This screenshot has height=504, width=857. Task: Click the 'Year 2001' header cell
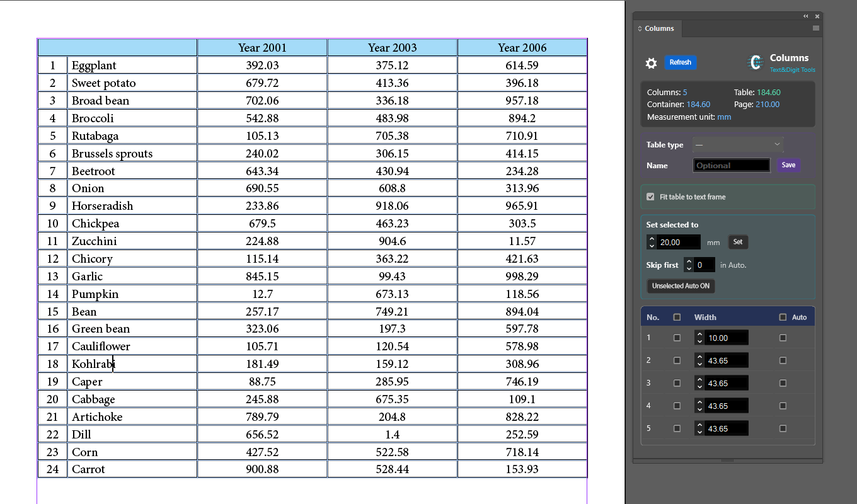(x=262, y=47)
